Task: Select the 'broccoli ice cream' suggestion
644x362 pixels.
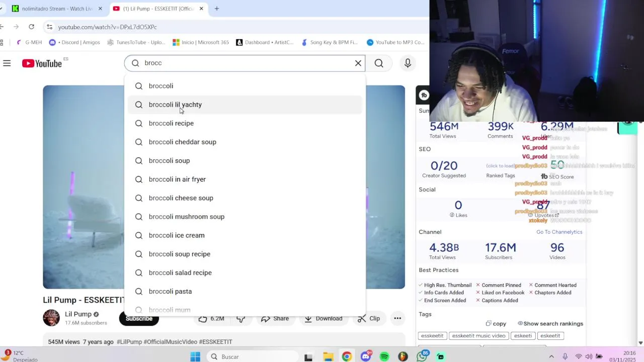Action: (245, 235)
